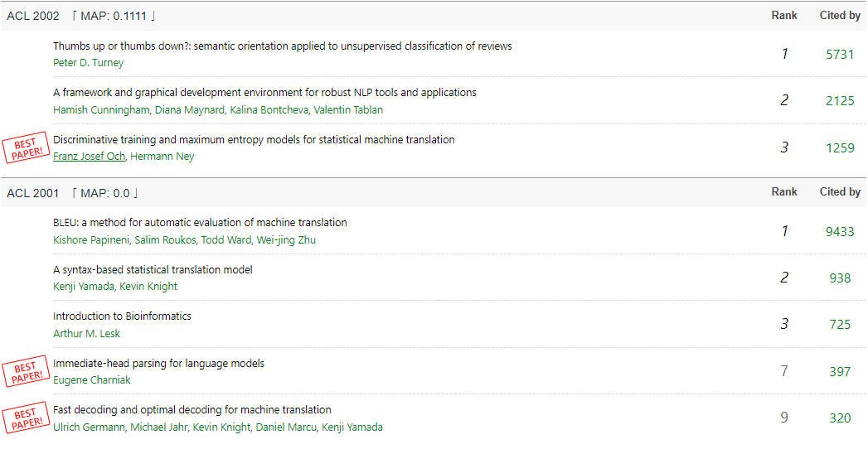This screenshot has width=868, height=454.
Task: Click author Hermann Ney
Action: (x=162, y=157)
